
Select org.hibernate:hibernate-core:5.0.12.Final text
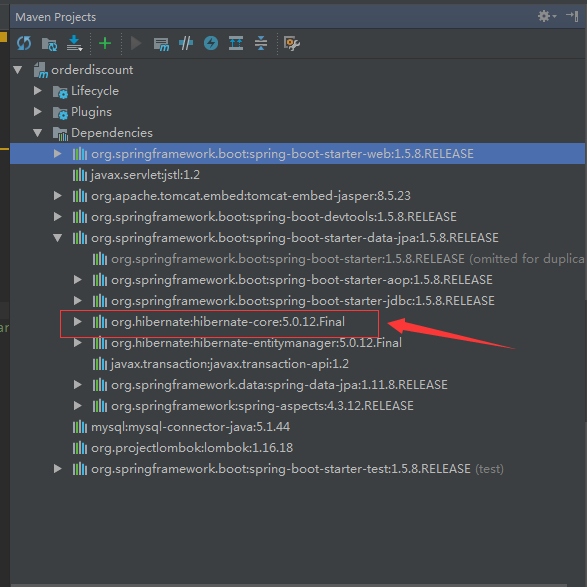point(228,322)
